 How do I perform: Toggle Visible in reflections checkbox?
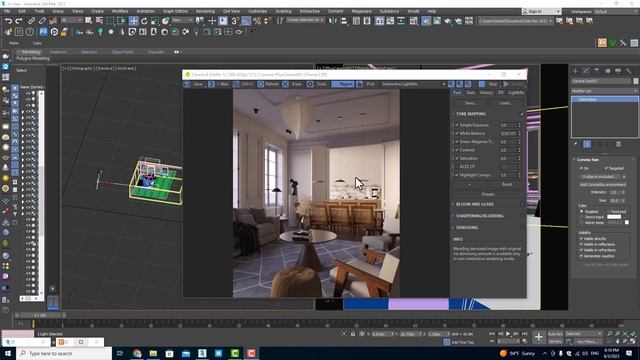pyautogui.click(x=581, y=244)
